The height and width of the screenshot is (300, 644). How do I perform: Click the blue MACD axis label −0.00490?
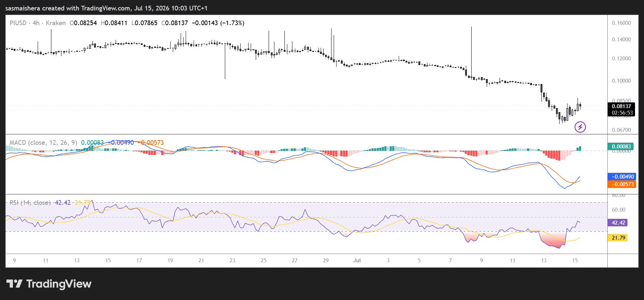[x=622, y=177]
